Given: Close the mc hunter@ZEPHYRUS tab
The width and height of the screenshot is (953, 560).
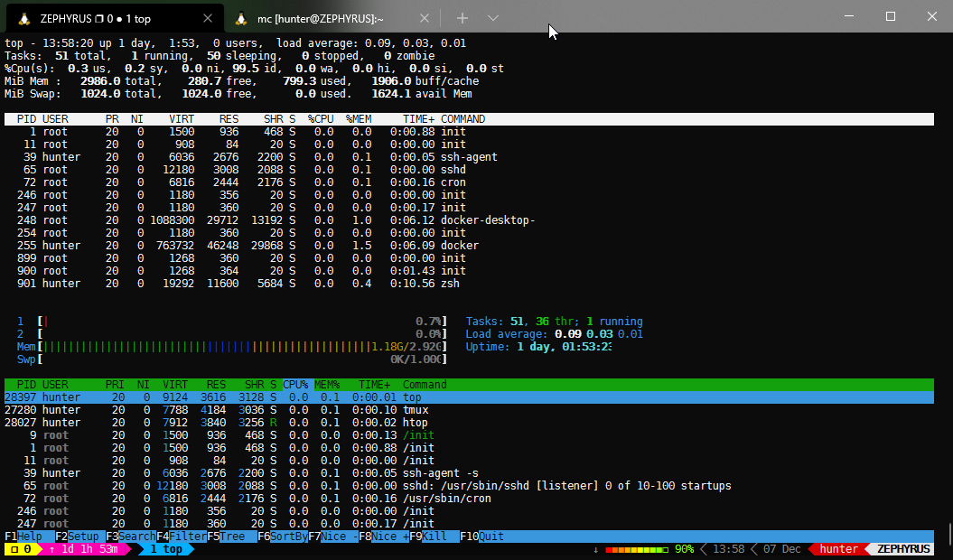Looking at the screenshot, I should point(425,18).
